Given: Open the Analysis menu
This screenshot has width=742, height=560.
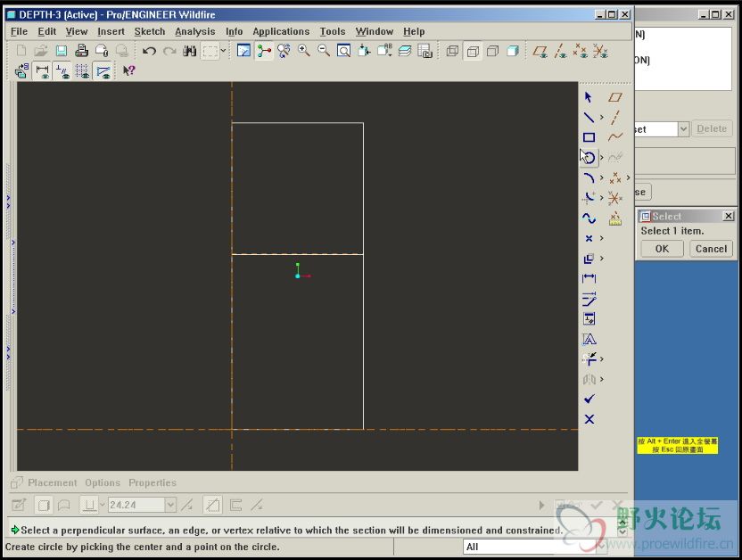Looking at the screenshot, I should 195,32.
